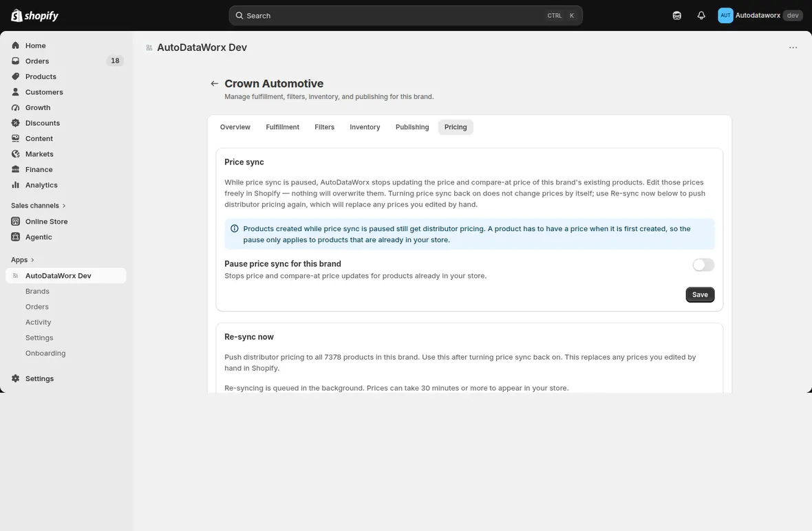Select AutoDataWorx Dev in sidebar

point(66,276)
